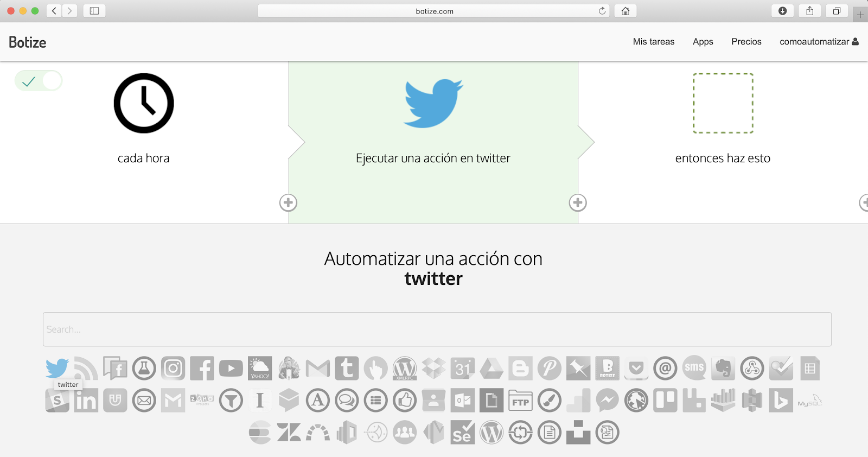Pick the Gmail envelope icon in first row
The image size is (868, 457).
318,369
